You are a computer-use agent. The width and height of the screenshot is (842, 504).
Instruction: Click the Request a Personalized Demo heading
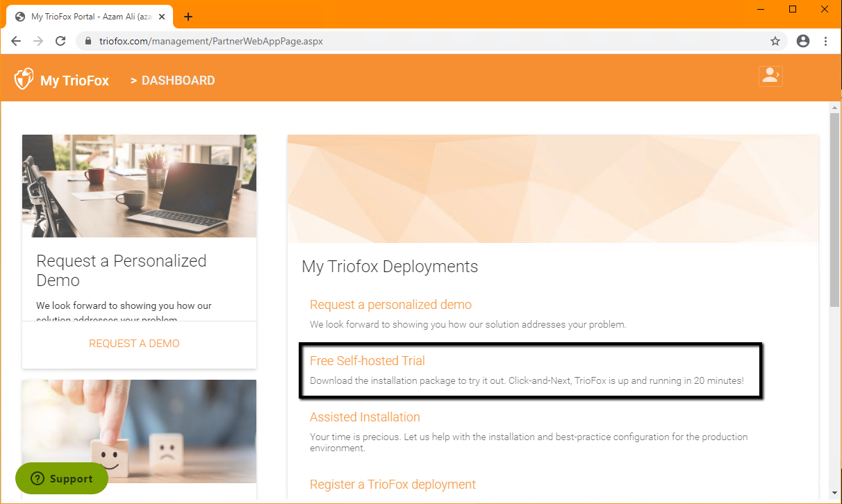pyautogui.click(x=122, y=271)
